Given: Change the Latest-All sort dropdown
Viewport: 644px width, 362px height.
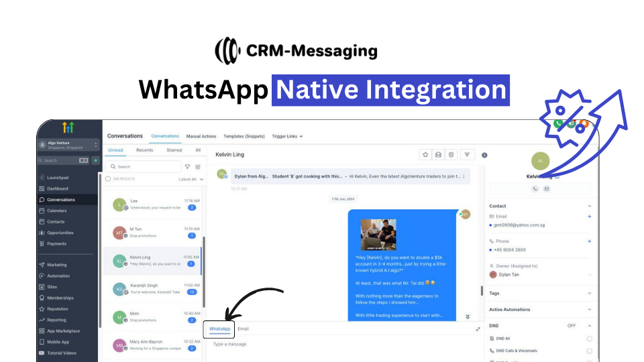Looking at the screenshot, I should [x=191, y=180].
